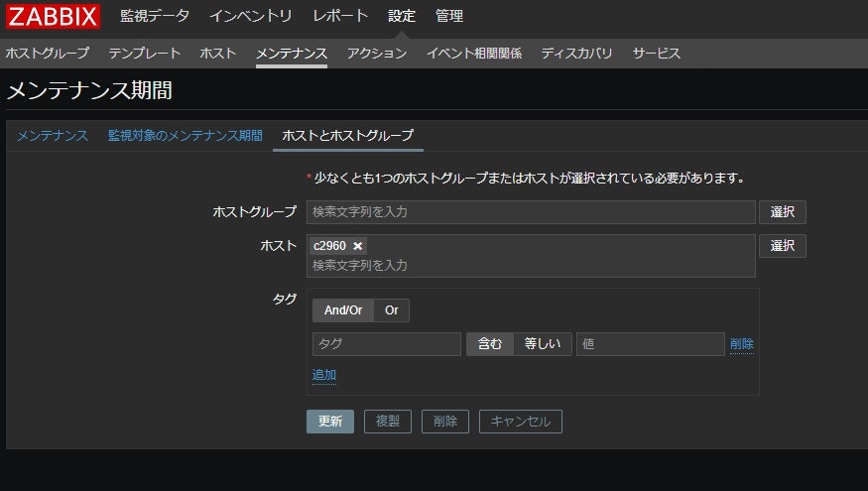Switch to the メンテナンス tab
The height and width of the screenshot is (491, 868).
(x=52, y=136)
